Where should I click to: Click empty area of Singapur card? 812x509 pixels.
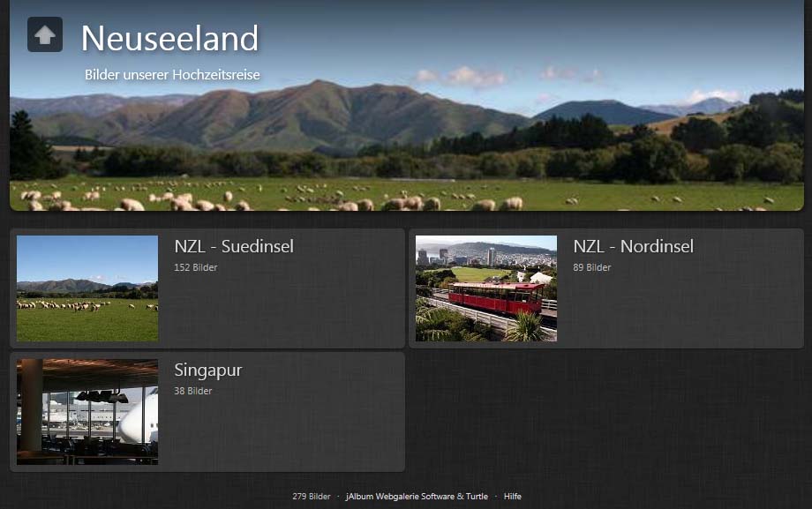tap(282, 432)
